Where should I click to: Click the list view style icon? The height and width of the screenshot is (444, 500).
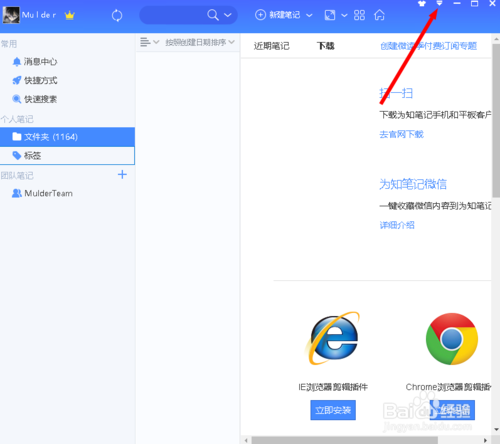pos(145,42)
